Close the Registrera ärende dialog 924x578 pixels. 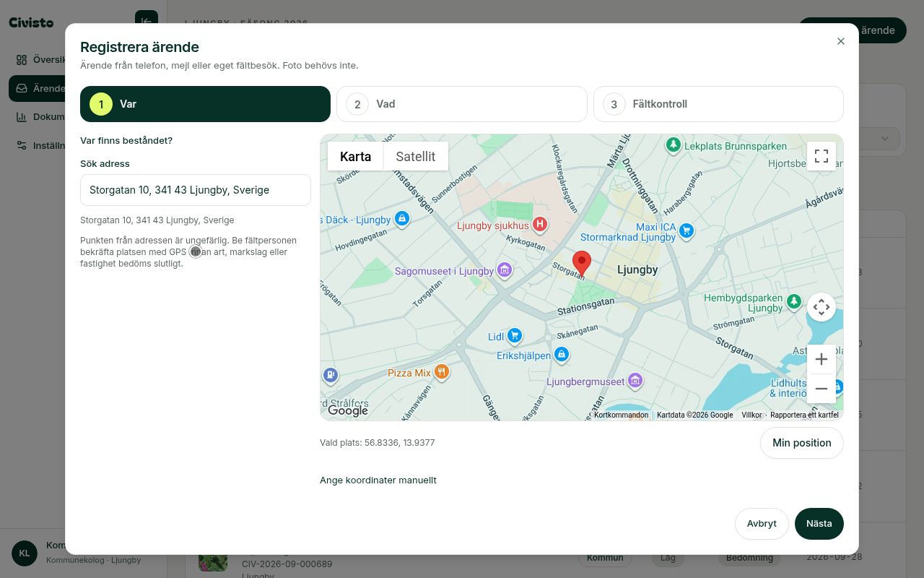pyautogui.click(x=841, y=41)
